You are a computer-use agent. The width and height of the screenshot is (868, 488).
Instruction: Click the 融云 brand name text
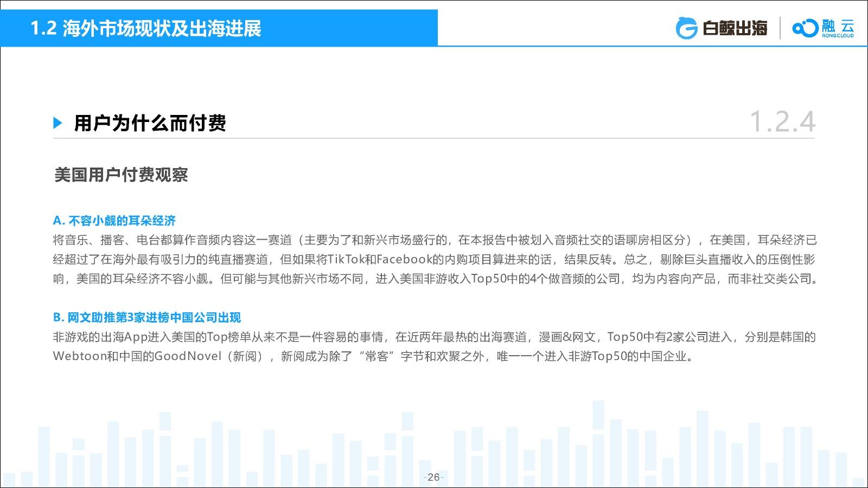(x=838, y=25)
